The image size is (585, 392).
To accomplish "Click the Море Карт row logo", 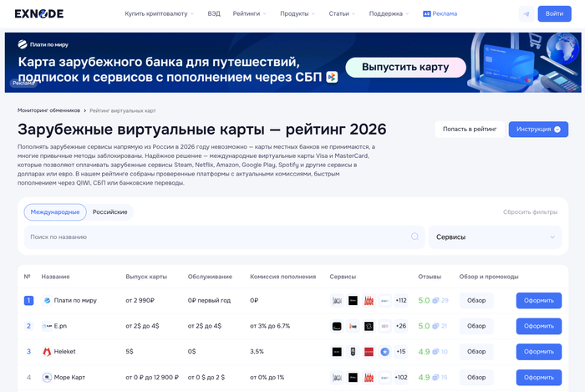I will pyautogui.click(x=47, y=378).
